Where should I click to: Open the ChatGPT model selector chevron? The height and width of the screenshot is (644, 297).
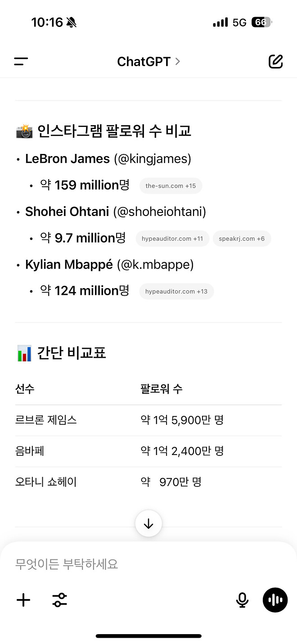(x=177, y=62)
